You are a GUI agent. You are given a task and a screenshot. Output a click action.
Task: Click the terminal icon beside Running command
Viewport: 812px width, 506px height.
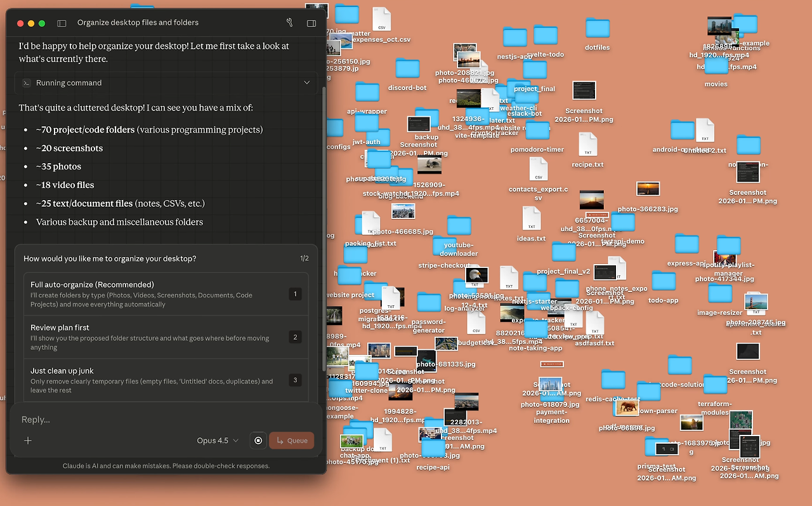coord(27,83)
